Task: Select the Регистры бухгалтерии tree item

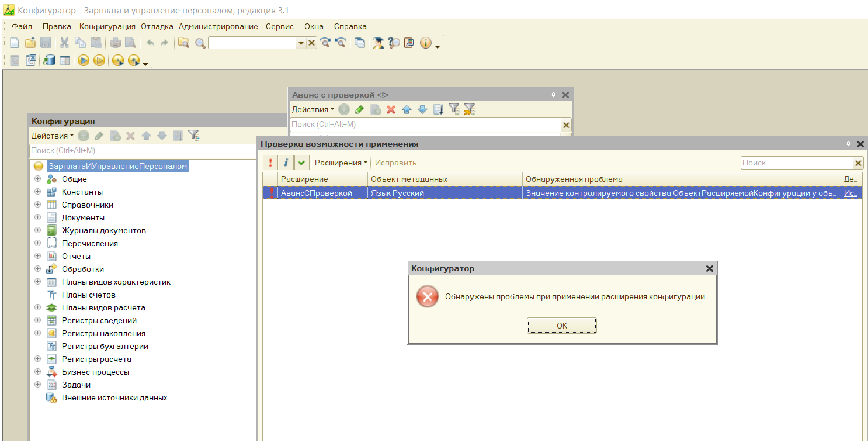Action: click(x=105, y=346)
